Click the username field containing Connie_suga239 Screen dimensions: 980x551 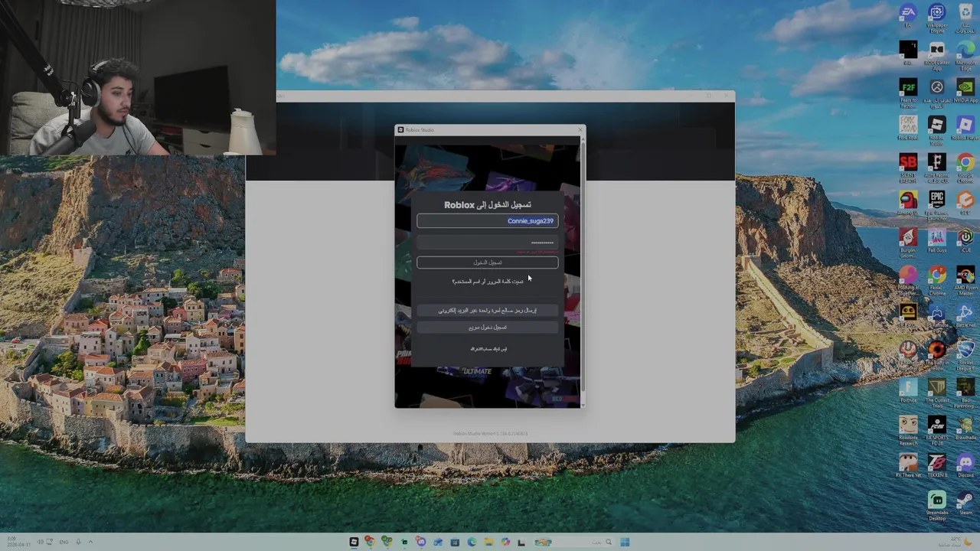(x=488, y=221)
